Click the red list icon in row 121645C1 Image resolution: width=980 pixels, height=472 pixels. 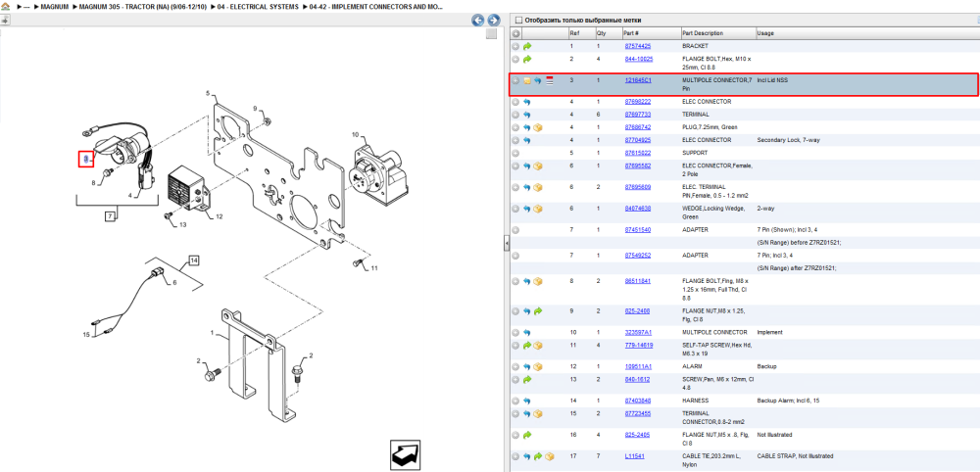point(550,80)
